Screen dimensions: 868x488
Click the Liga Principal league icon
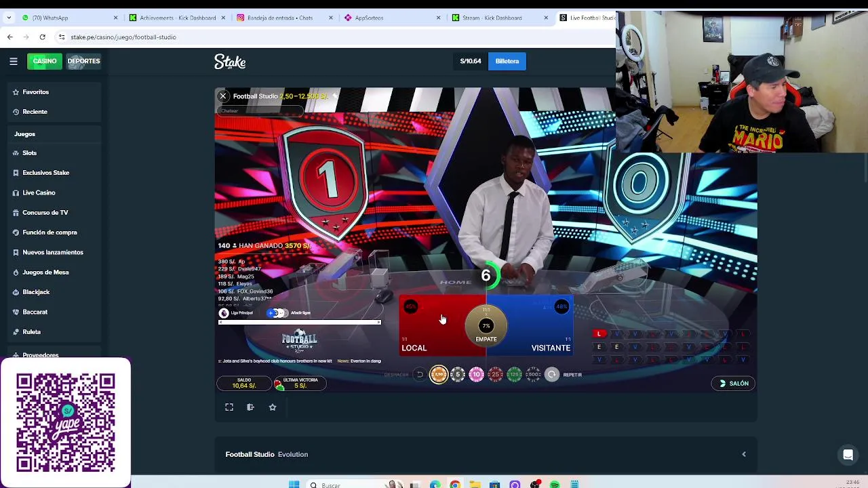click(x=224, y=313)
